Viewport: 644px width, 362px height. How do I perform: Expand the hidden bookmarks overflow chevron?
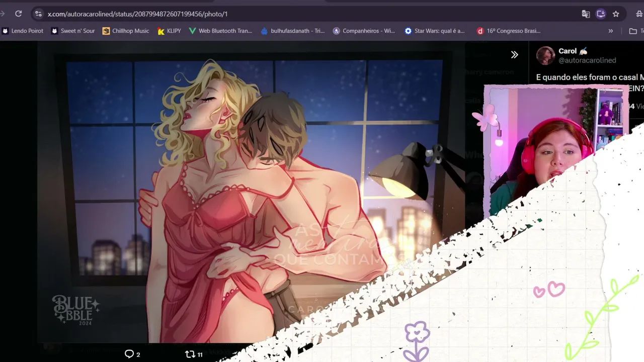coord(611,31)
